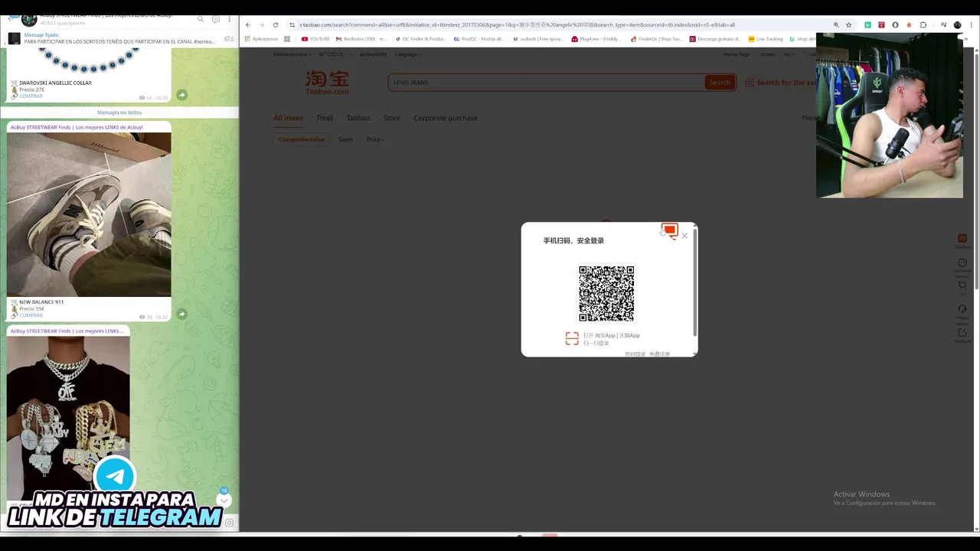Viewport: 980px width, 551px height.
Task: Open the pinned message 'Mensaje fijado'
Action: [x=119, y=38]
